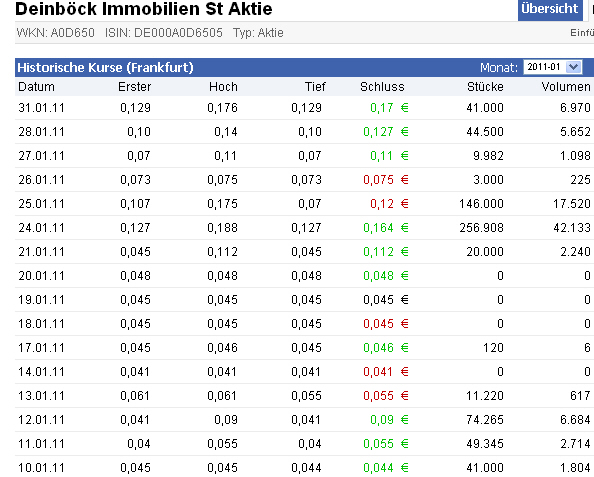This screenshot has height=477, width=594.
Task: Click the Volumen column header
Action: pyautogui.click(x=566, y=87)
